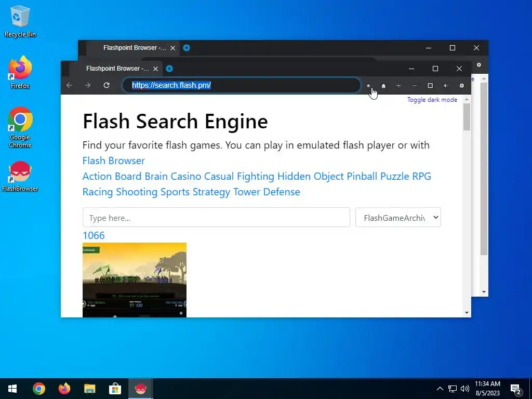Select FlashBrowser desktop shortcut

point(20,177)
